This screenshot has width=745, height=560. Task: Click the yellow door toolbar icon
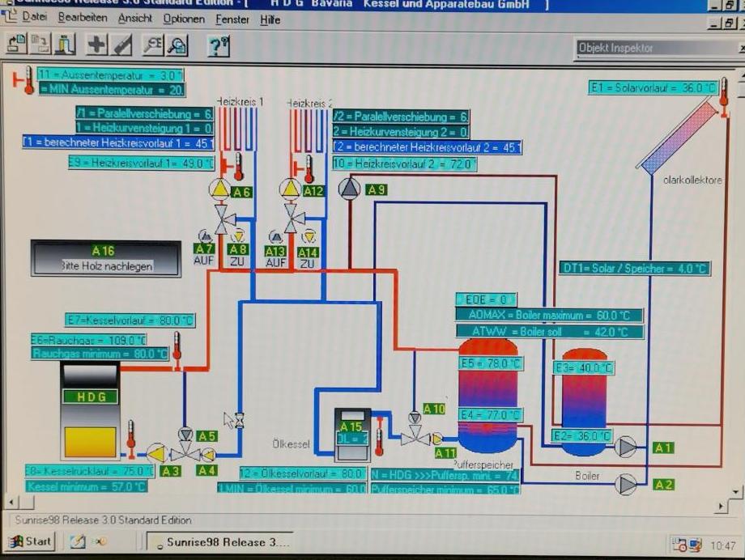tap(65, 45)
